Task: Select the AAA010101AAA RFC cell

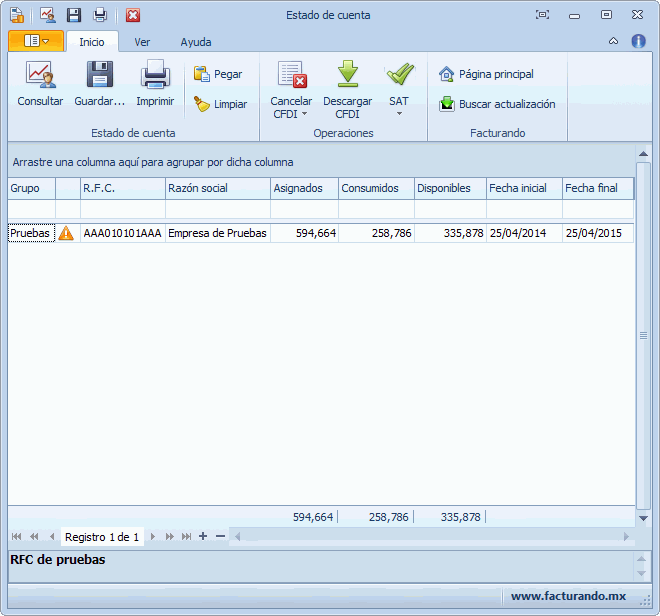Action: coord(122,233)
